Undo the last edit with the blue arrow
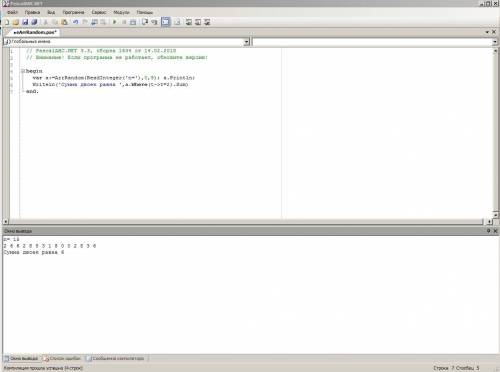Screen dimensions: 500x372 coord(75,22)
